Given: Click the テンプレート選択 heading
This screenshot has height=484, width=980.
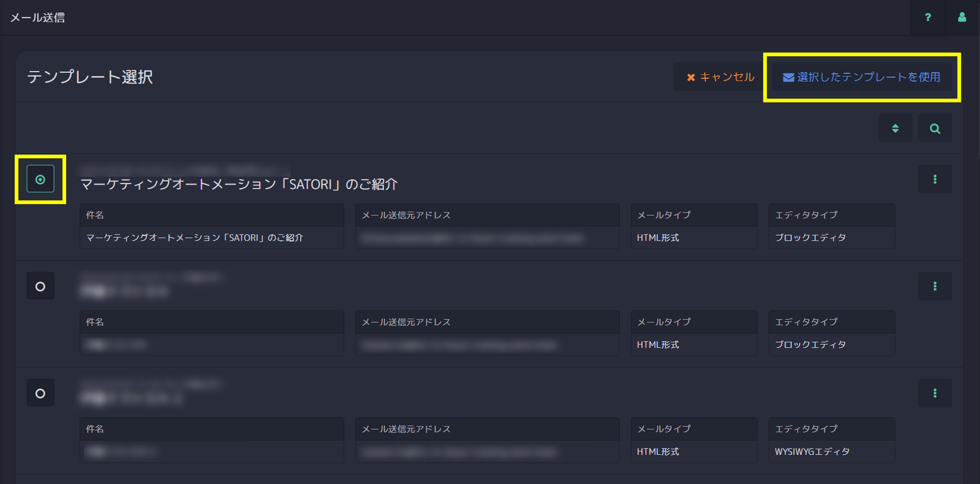Looking at the screenshot, I should (x=90, y=77).
